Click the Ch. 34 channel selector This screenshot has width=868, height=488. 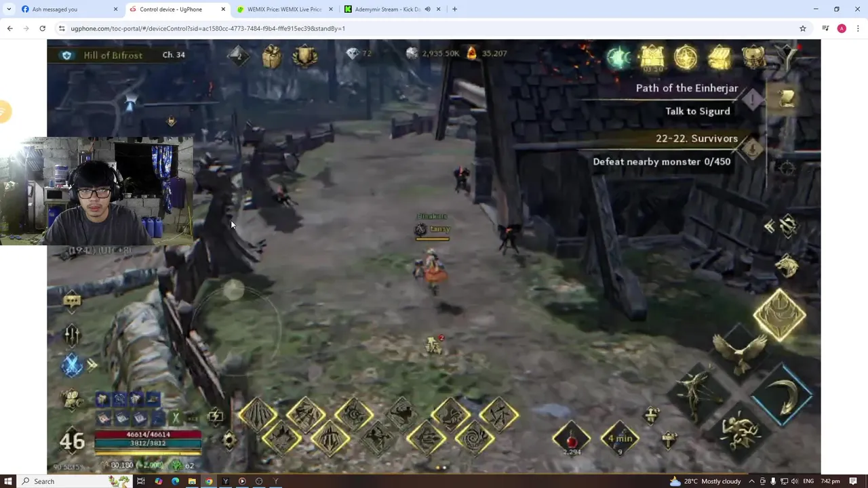[174, 55]
